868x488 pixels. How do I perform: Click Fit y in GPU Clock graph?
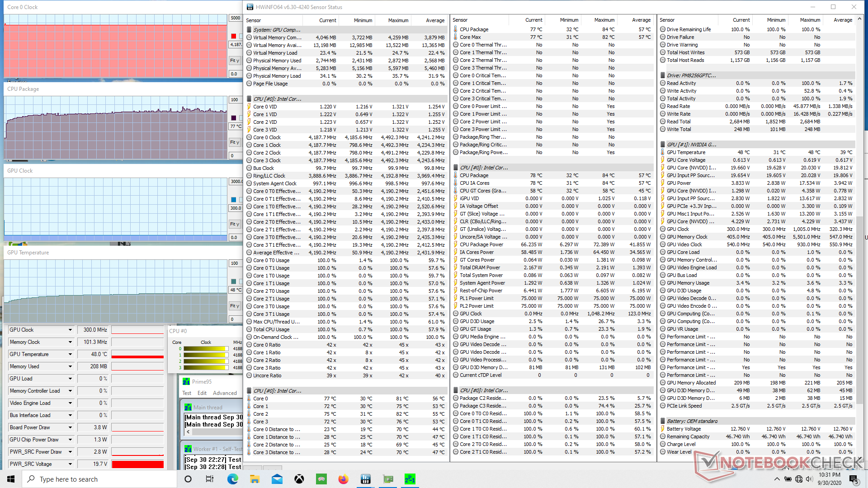(235, 224)
